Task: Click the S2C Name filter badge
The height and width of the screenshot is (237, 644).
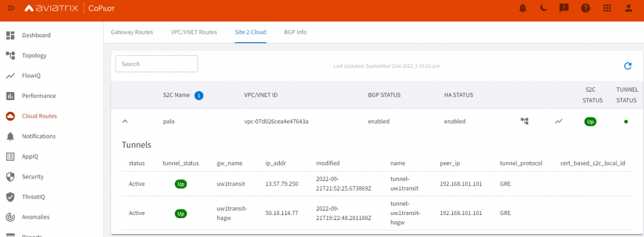Action: coord(199,96)
